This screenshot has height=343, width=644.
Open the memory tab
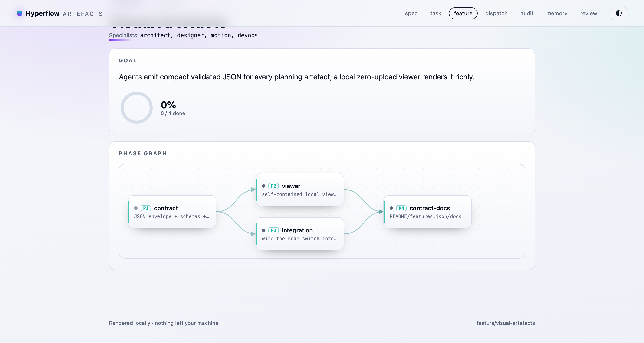[x=556, y=13]
